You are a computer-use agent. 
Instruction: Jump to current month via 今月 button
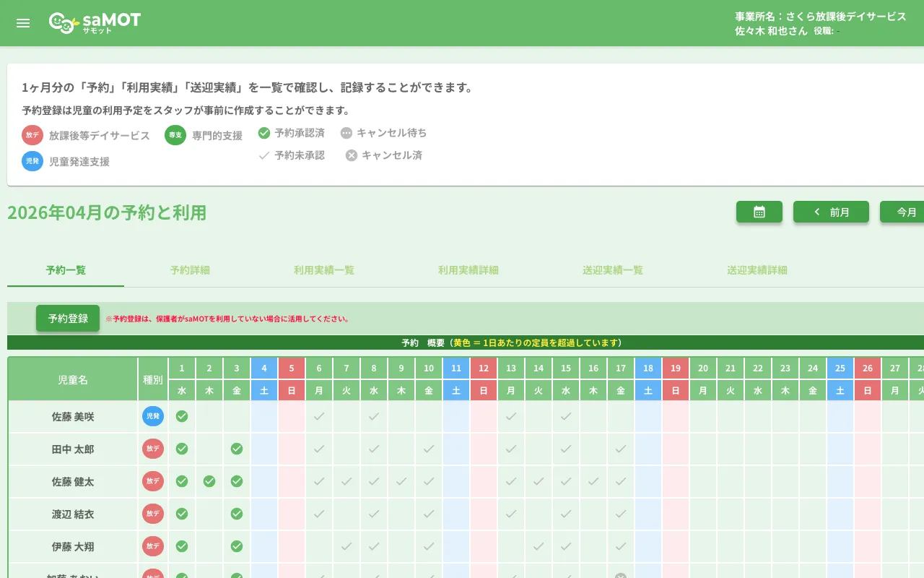pyautogui.click(x=907, y=212)
